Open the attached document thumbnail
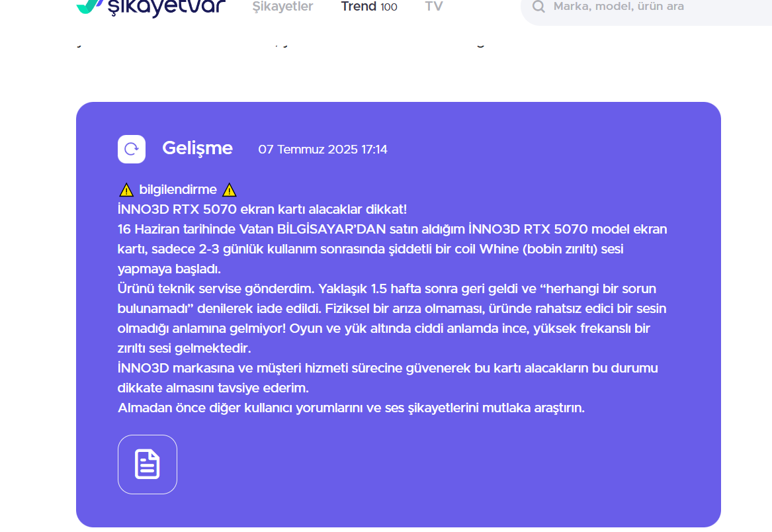 click(x=148, y=464)
